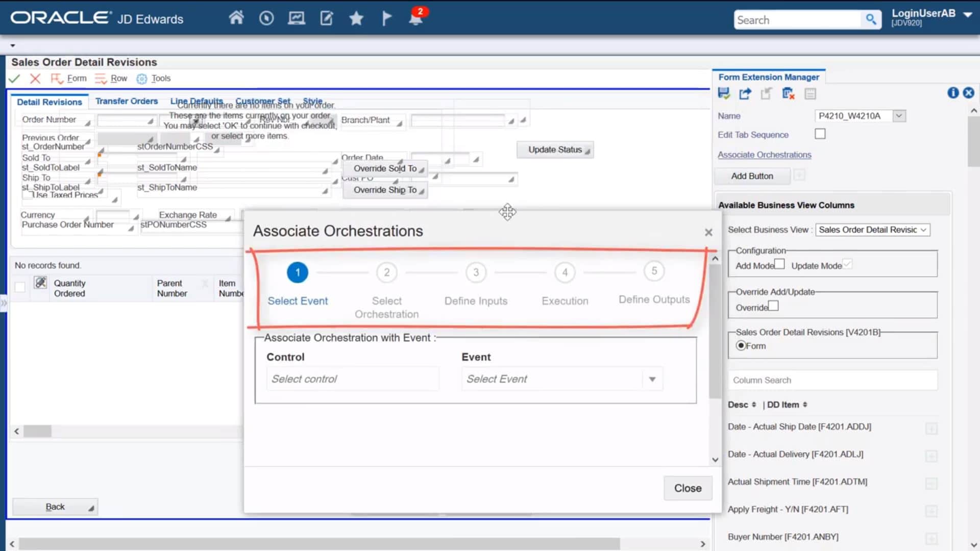Click the export/share icon in Form Extension Manager

[x=745, y=93]
